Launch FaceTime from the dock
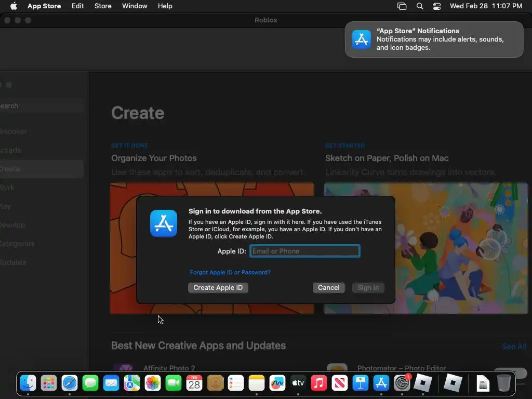Image resolution: width=532 pixels, height=399 pixels. point(174,383)
